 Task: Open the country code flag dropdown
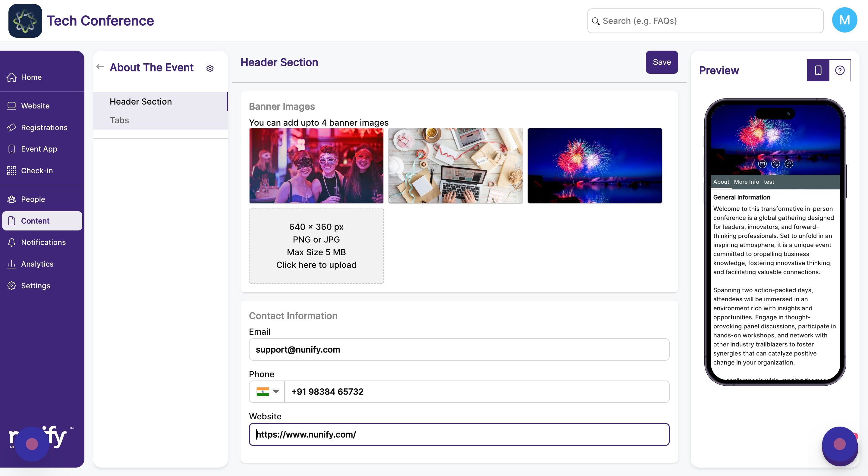(x=268, y=391)
